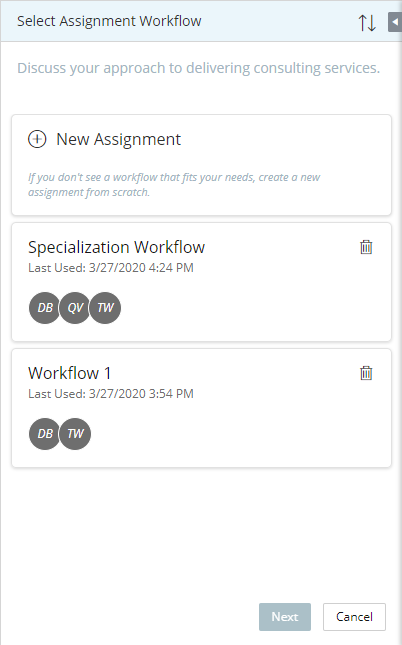
Task: Click the consulting services prompt text
Action: pos(198,68)
